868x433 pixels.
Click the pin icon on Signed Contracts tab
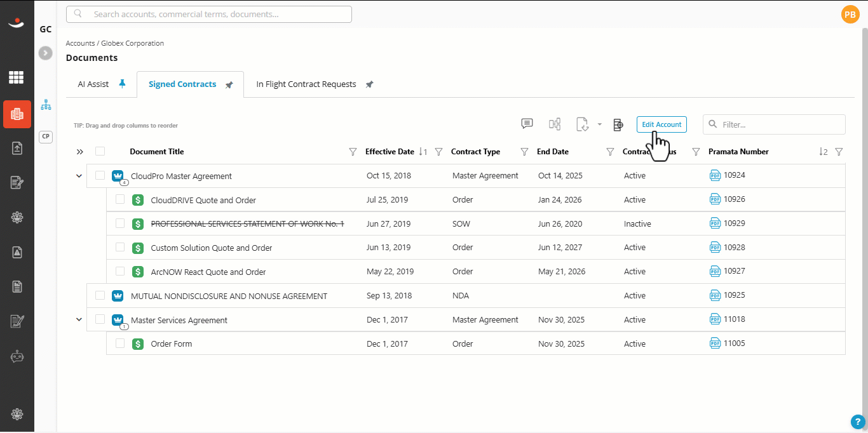[x=229, y=84]
